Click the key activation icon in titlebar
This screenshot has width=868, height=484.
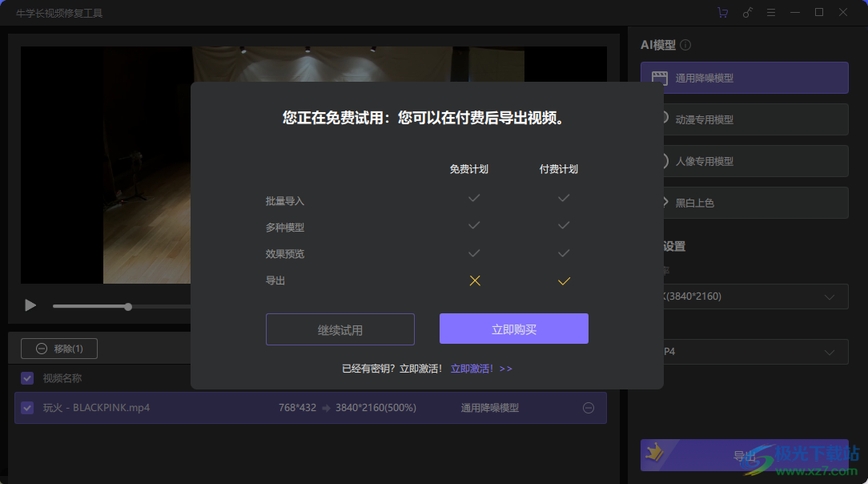tap(748, 12)
